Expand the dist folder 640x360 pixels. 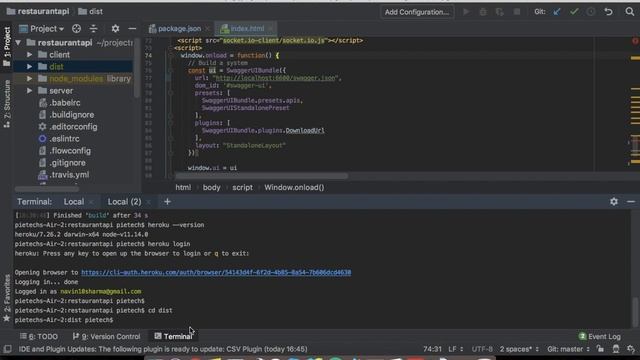click(x=29, y=67)
